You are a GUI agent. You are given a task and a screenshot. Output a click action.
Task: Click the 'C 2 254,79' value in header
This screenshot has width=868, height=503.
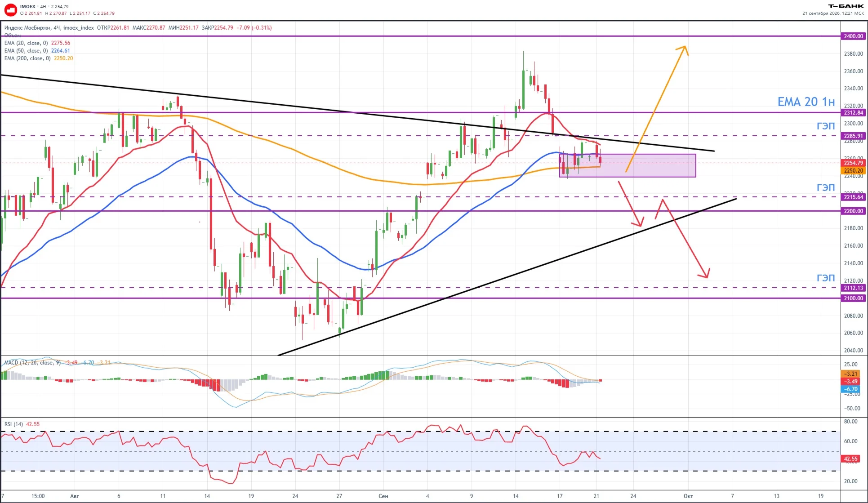click(x=104, y=13)
